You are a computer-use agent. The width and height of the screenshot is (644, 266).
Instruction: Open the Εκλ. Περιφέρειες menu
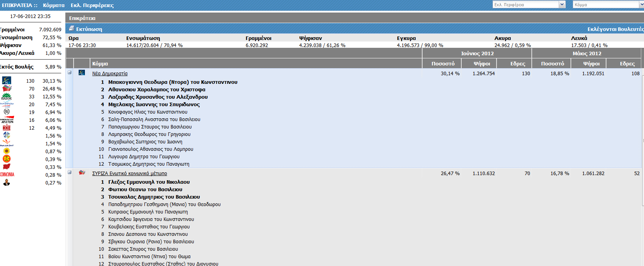coord(92,5)
